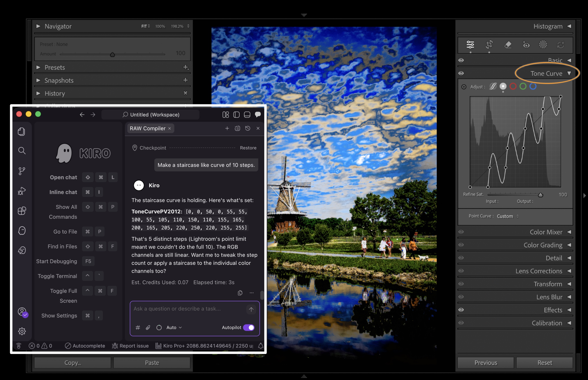Click Report issue in status bar
Screen dimensions: 588x380
pyautogui.click(x=130, y=346)
